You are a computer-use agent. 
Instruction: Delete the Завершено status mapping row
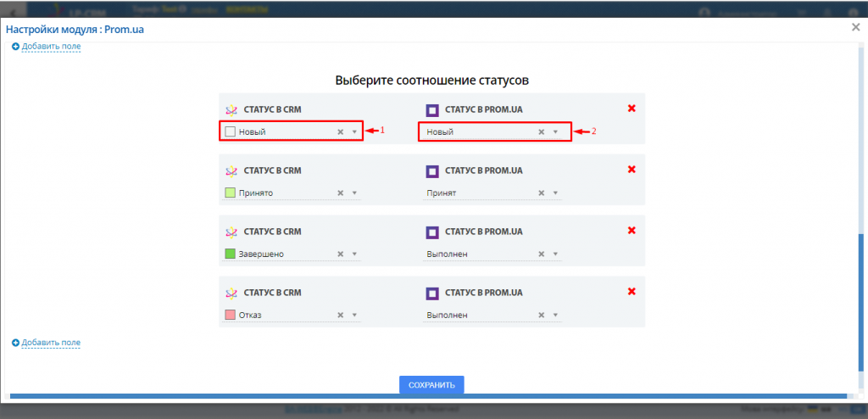(x=632, y=231)
